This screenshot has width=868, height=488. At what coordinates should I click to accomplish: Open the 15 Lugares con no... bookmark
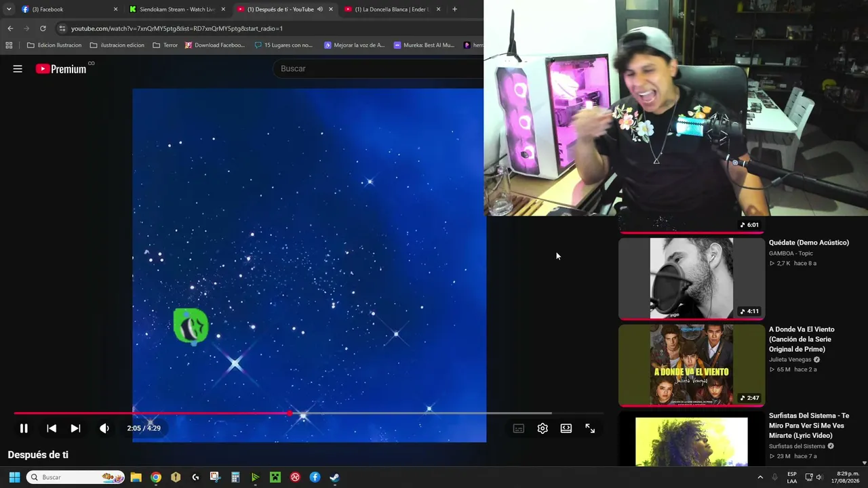point(283,45)
